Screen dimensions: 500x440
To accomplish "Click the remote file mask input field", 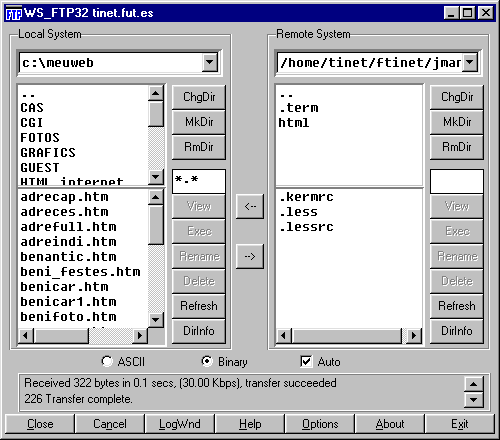I will coord(457,181).
